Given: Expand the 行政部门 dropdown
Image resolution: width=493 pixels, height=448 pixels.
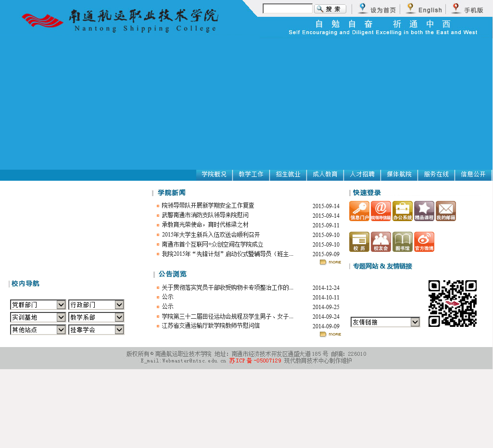Looking at the screenshot, I should click(x=96, y=304).
